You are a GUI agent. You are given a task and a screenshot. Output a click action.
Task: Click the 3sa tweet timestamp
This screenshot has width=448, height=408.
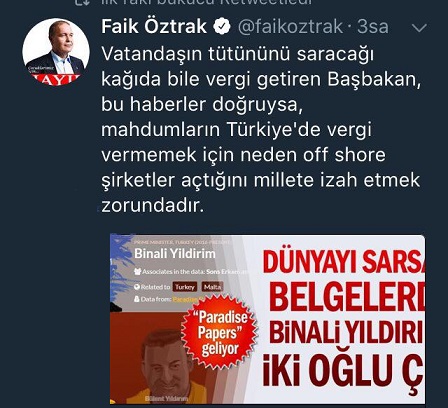[373, 27]
